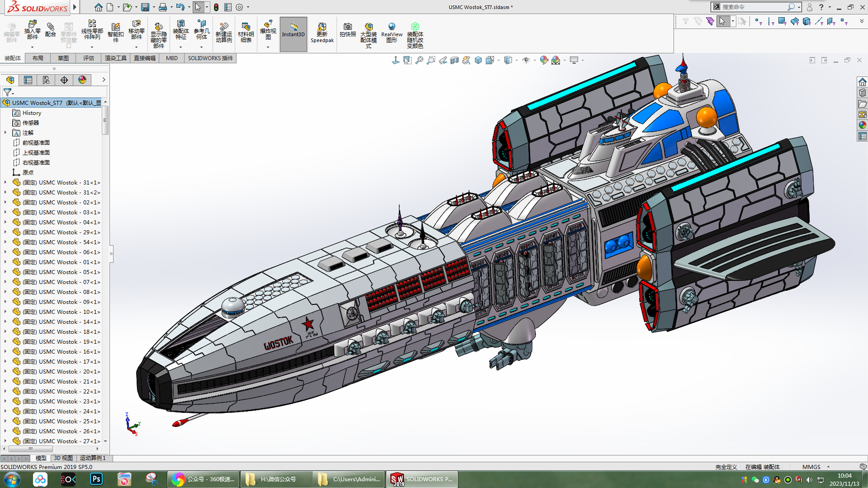Viewport: 868px width, 488px height.
Task: Select the 移动零部件 move component tool
Action: pyautogui.click(x=136, y=30)
